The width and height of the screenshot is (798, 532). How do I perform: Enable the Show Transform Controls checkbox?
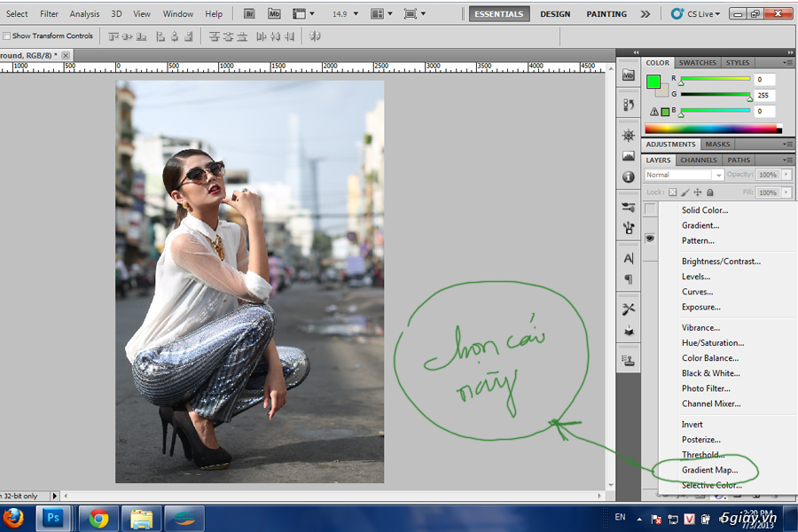click(7, 36)
